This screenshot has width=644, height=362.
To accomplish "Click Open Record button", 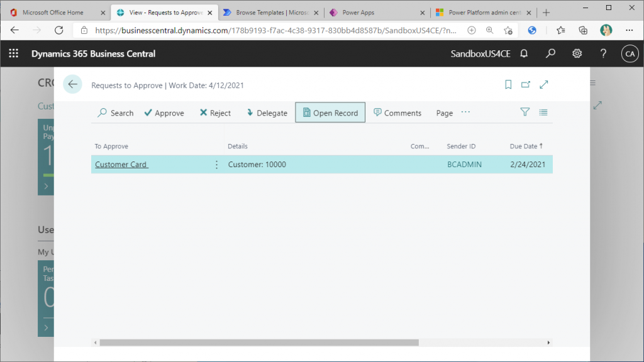I will (330, 112).
